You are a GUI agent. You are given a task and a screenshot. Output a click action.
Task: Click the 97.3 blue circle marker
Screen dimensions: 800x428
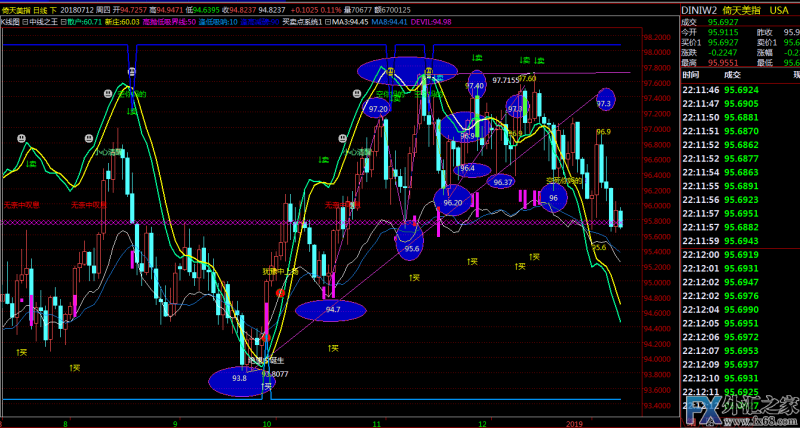point(605,101)
